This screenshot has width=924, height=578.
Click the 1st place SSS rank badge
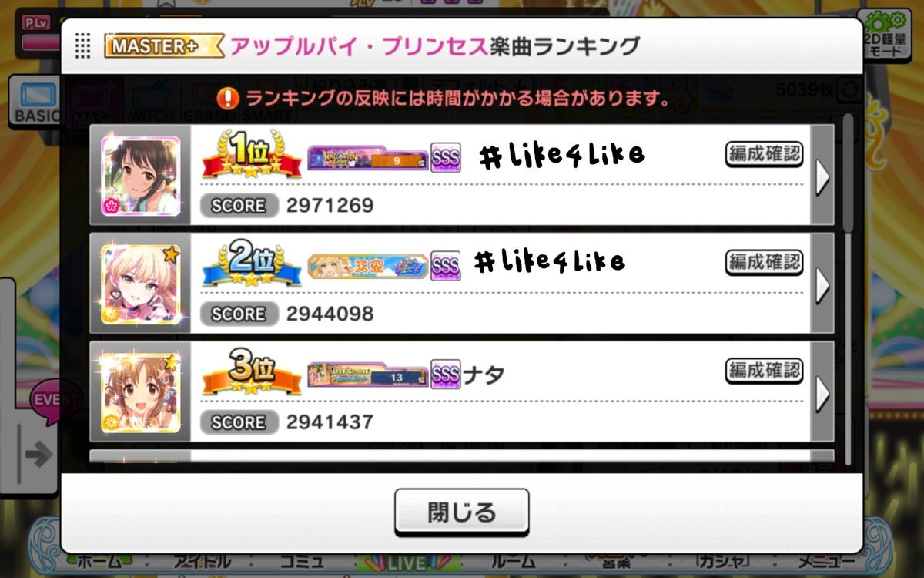click(x=445, y=157)
